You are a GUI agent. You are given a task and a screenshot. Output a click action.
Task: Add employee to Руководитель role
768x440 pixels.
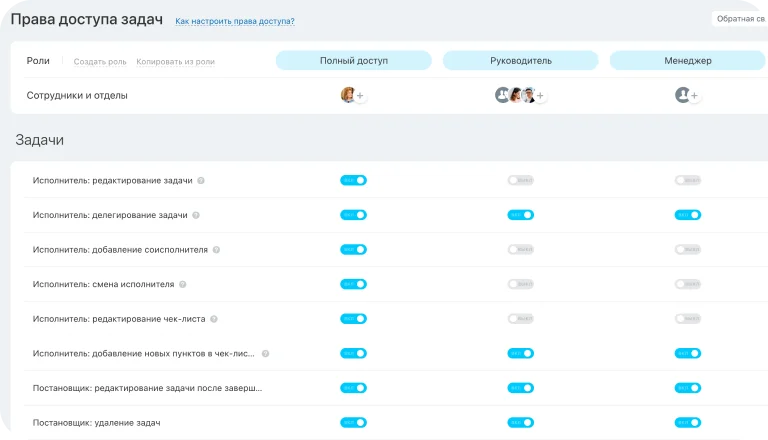coord(540,96)
